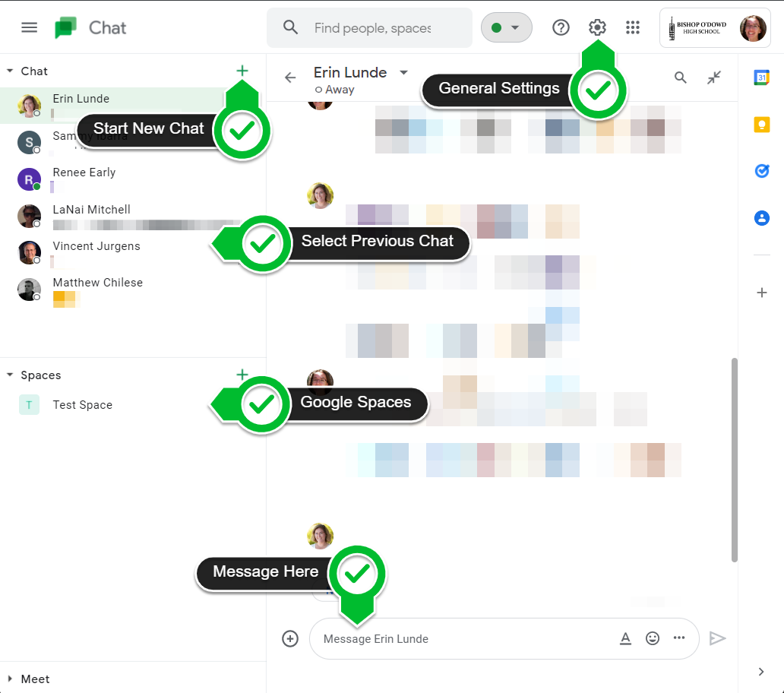The image size is (784, 693).
Task: Open the Settings gear icon
Action: point(597,27)
